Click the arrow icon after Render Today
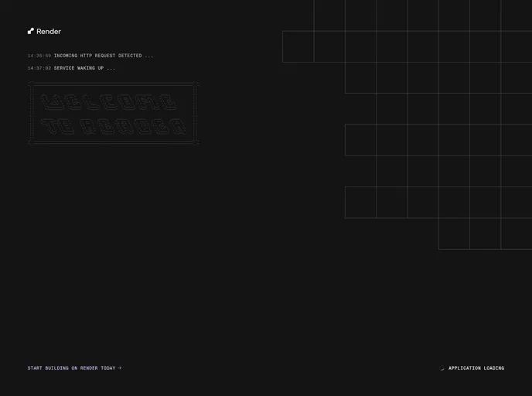This screenshot has width=532, height=396. [x=120, y=368]
